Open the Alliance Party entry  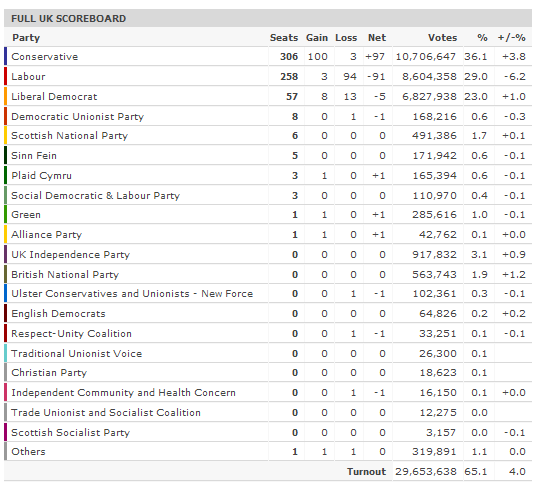click(x=46, y=235)
